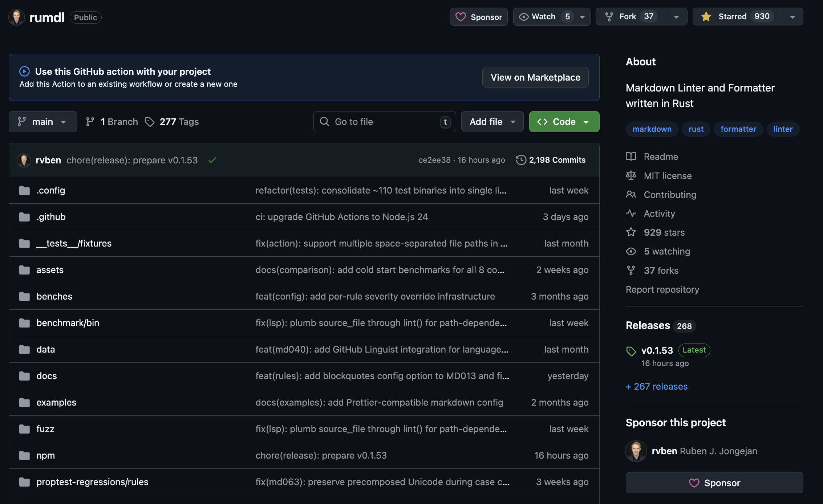
Task: Open the + 267 releases link
Action: click(x=657, y=386)
